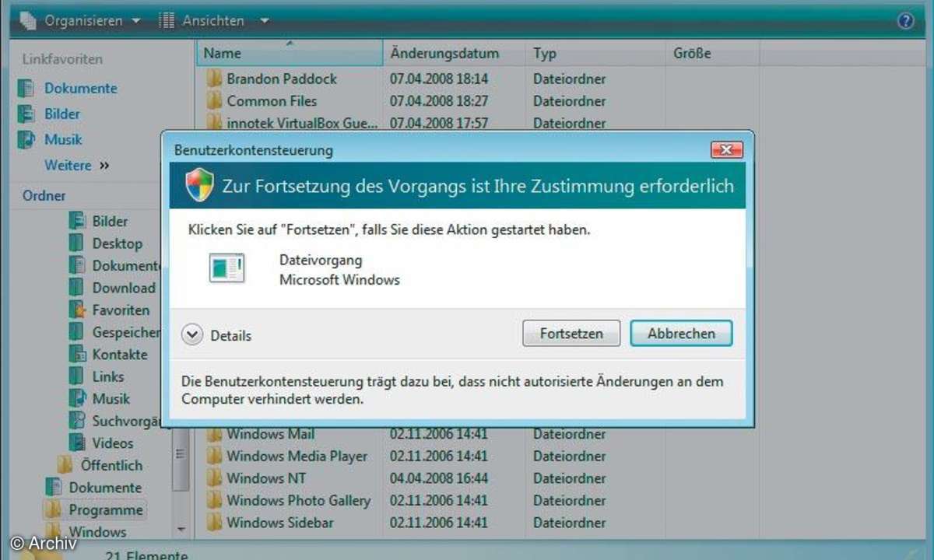Click date 07.04.2008 18:27 cell
934x560 pixels.
(439, 101)
